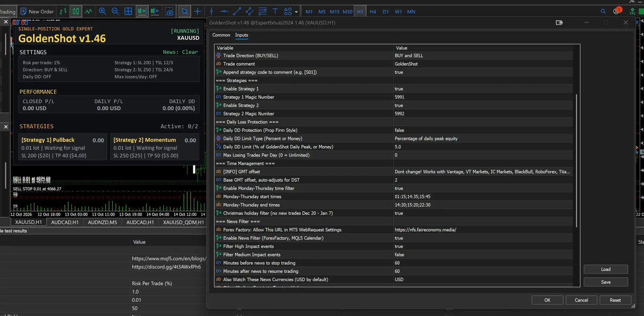Screen dimensions: 644x316
Task: Select the text label tool
Action: 275,11
